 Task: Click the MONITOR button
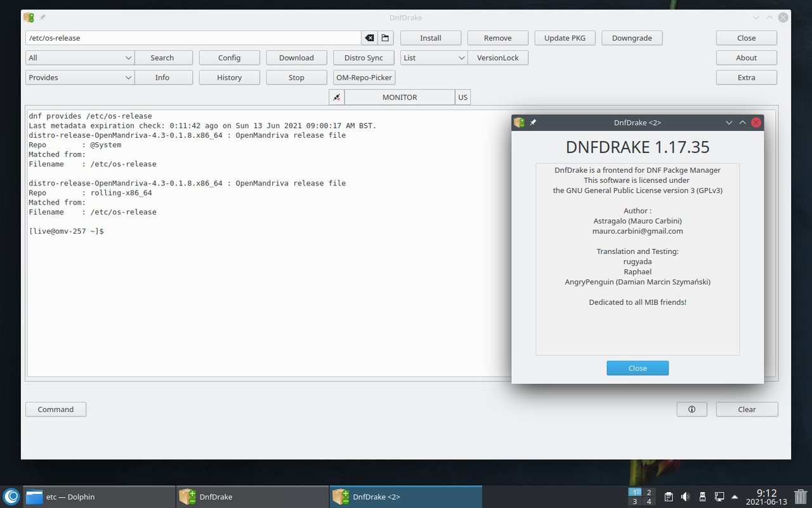(400, 97)
